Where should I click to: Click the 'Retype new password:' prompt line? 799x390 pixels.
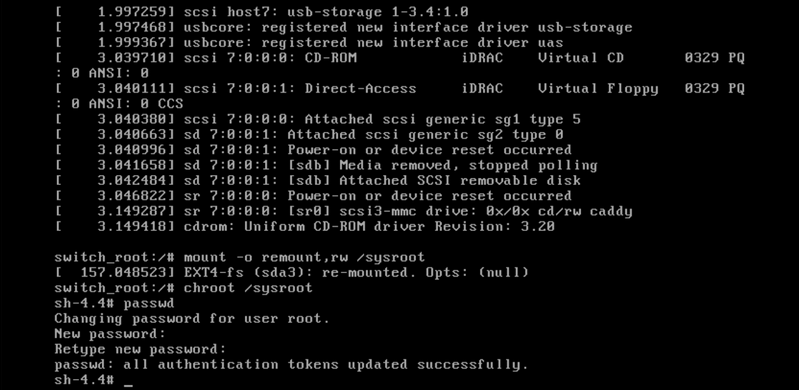point(140,350)
